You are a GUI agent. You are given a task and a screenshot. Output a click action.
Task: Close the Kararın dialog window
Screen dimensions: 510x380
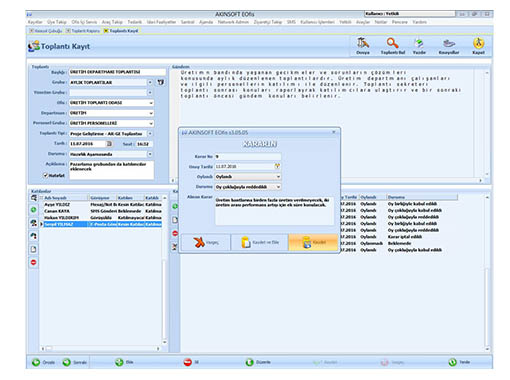tap(334, 132)
